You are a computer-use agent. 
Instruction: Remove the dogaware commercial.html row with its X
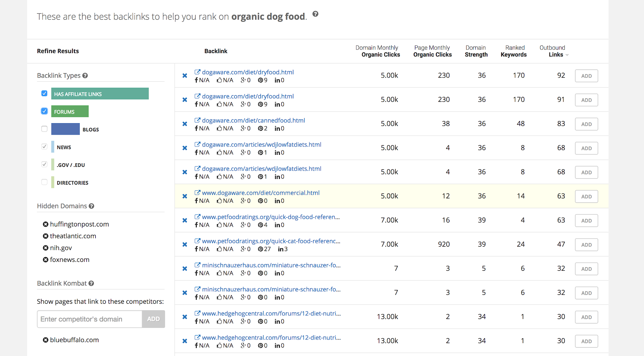[x=185, y=196]
